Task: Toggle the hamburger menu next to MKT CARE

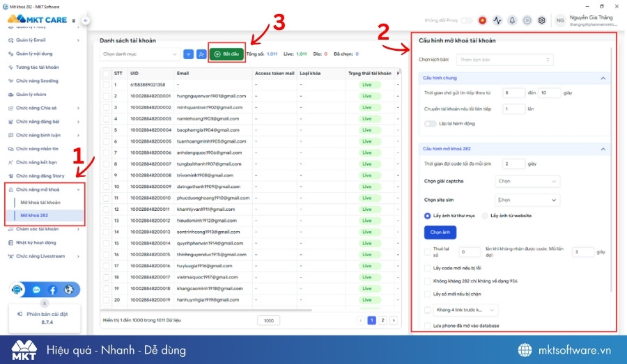Action: (x=74, y=20)
